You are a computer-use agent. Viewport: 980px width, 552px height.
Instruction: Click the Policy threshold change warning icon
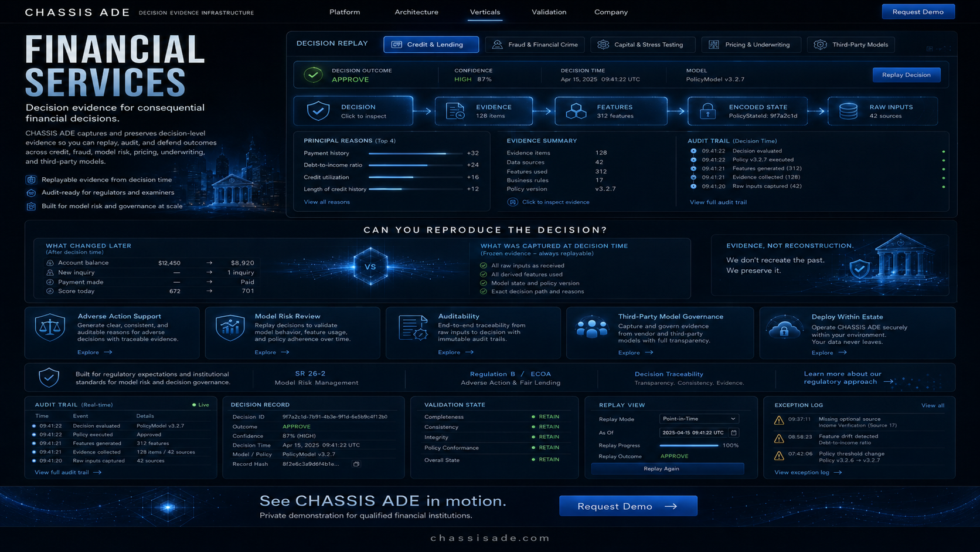pos(779,456)
